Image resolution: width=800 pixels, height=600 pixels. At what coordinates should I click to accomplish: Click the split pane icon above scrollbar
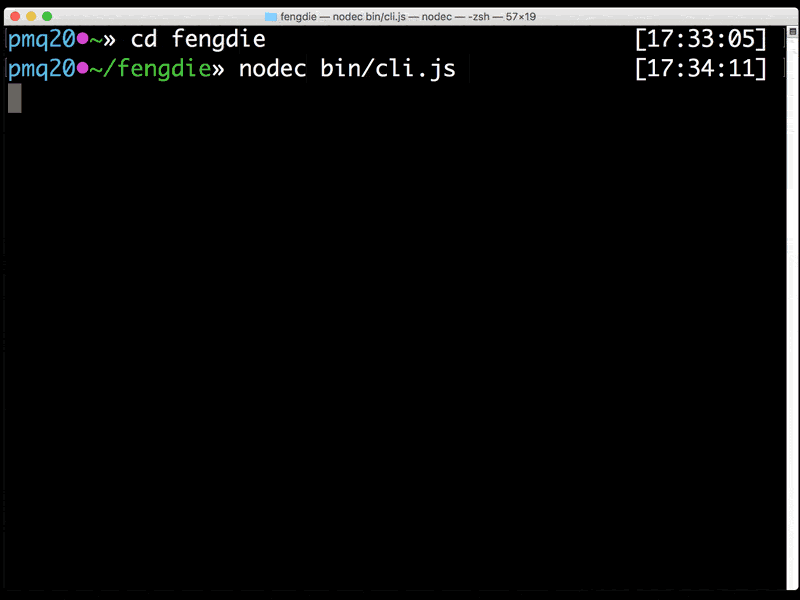[x=792, y=32]
